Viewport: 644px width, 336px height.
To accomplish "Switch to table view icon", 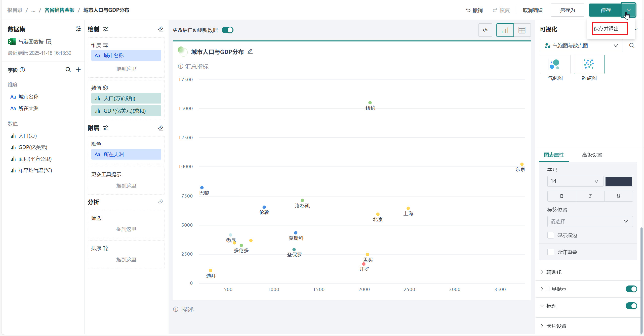I will pos(522,30).
